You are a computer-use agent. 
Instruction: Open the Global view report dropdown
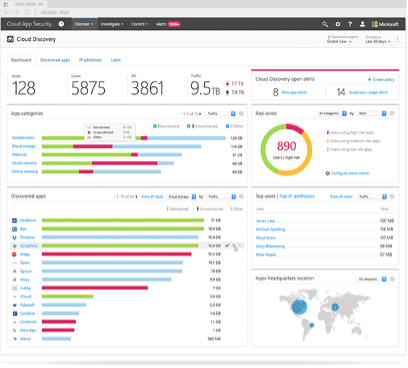pos(339,41)
